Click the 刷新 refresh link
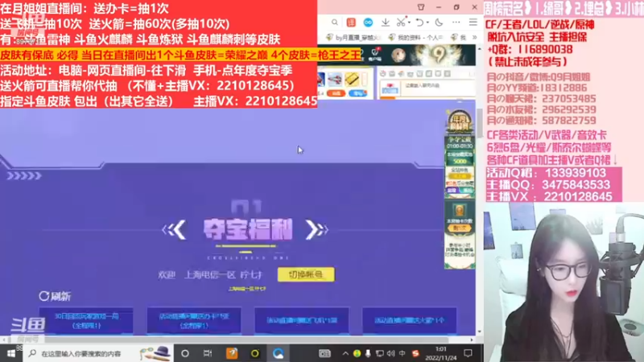This screenshot has width=644, height=362. point(55,296)
